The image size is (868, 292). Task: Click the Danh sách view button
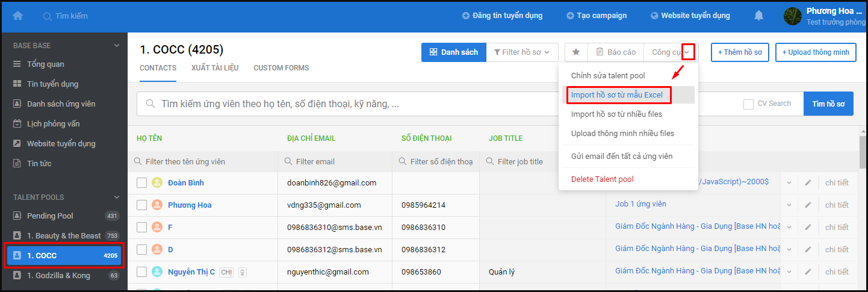coord(454,52)
